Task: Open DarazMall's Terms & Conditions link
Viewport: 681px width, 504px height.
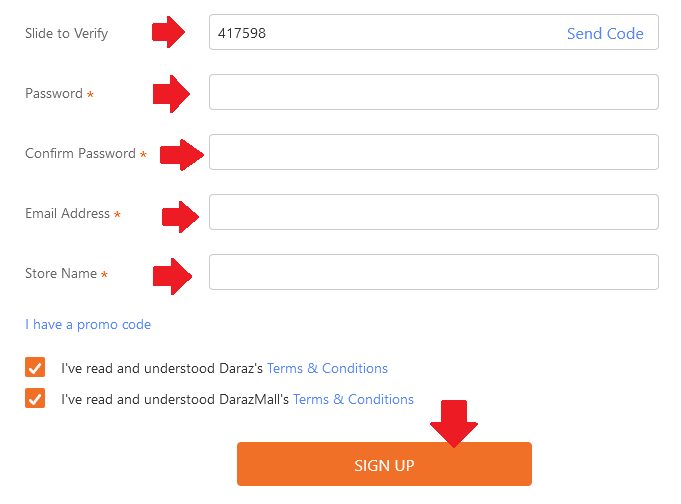Action: 353,399
